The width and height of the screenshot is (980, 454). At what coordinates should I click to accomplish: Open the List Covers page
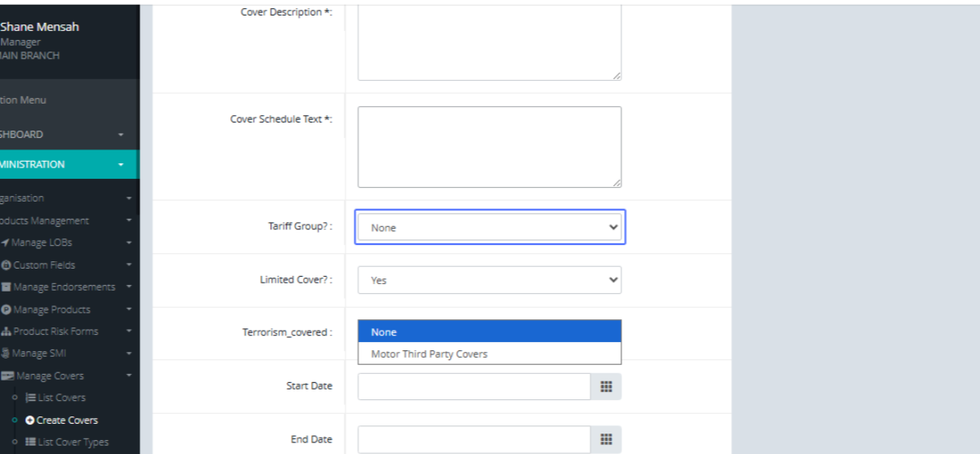pos(61,398)
